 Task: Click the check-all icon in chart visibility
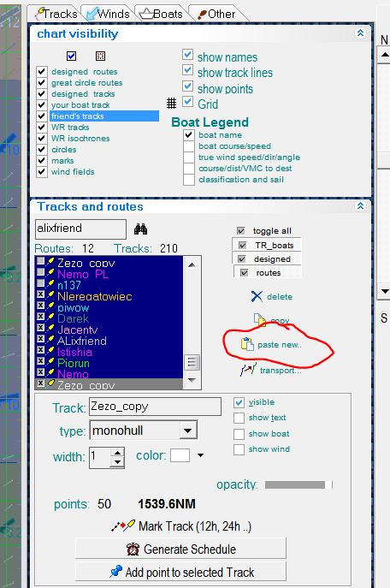pos(71,56)
